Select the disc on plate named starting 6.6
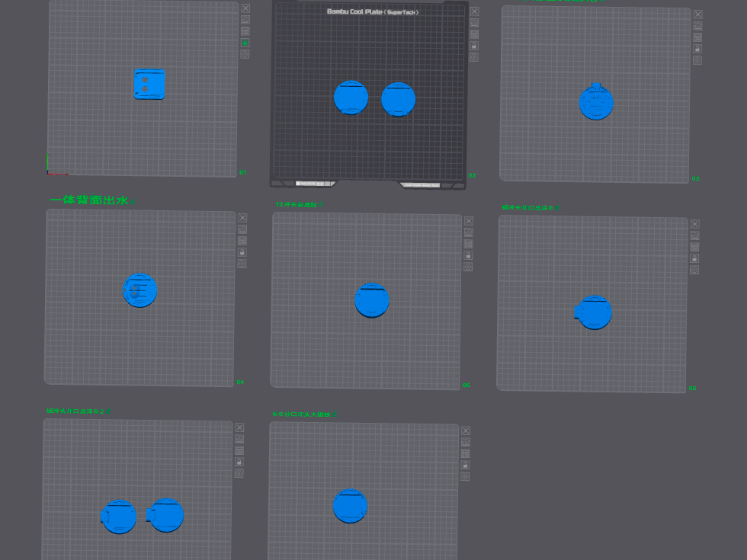The width and height of the screenshot is (747, 560). coord(350,506)
